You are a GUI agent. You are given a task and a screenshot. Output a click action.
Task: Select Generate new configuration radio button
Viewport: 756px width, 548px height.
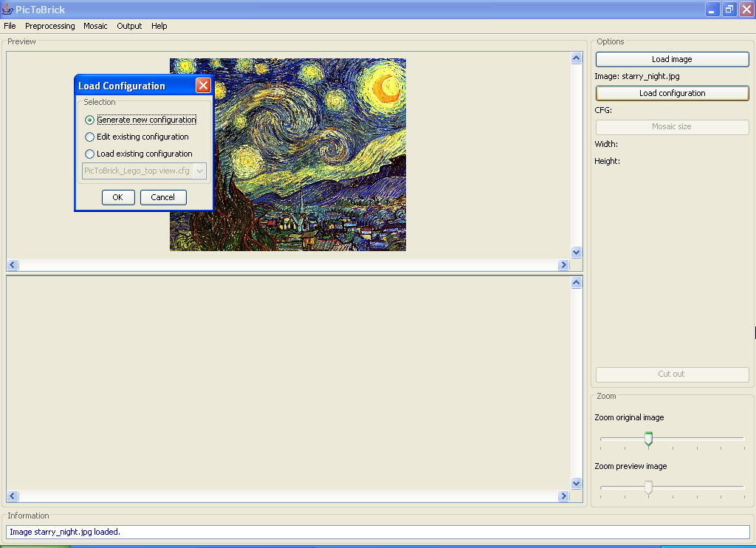(90, 120)
